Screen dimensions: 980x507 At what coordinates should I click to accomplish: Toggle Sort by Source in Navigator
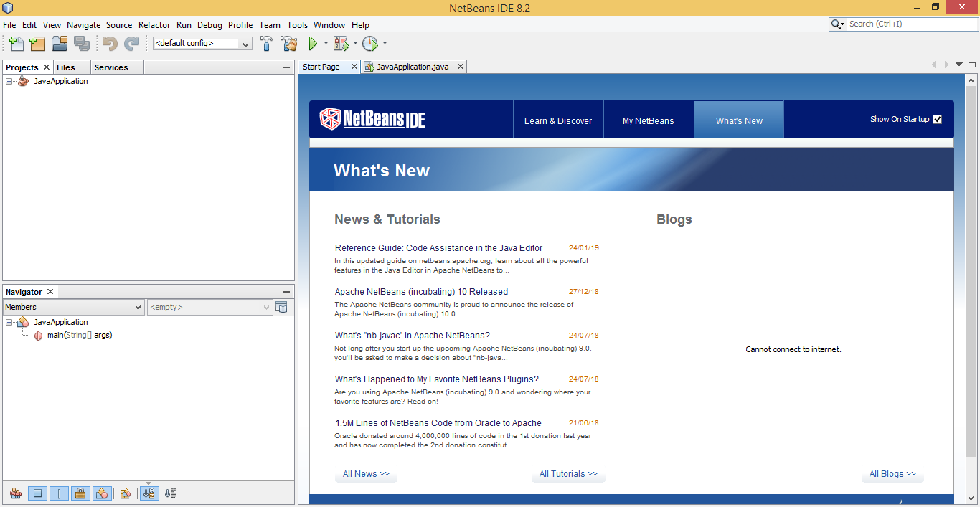171,493
